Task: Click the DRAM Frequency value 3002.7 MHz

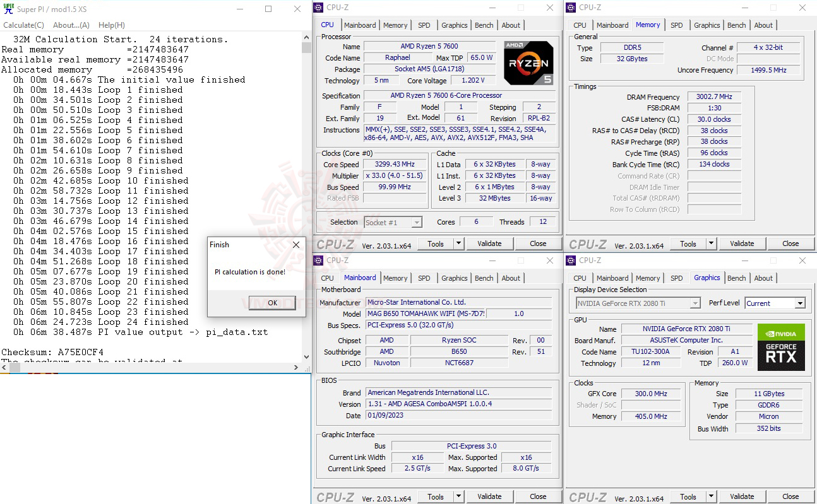Action: pyautogui.click(x=713, y=97)
